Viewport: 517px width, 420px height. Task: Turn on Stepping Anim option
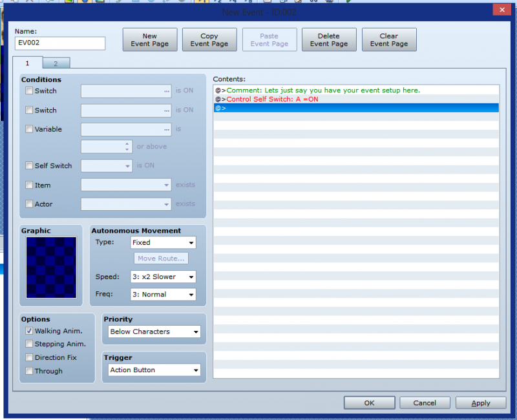(28, 344)
